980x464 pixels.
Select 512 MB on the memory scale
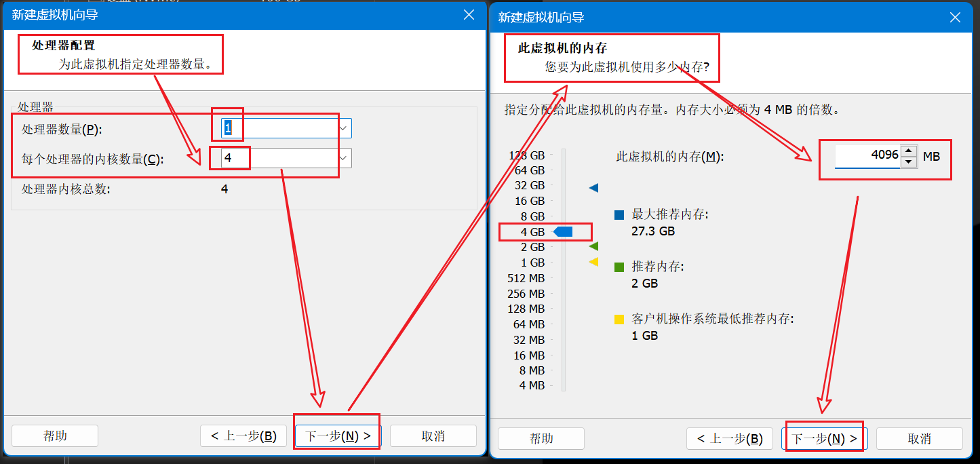(526, 278)
